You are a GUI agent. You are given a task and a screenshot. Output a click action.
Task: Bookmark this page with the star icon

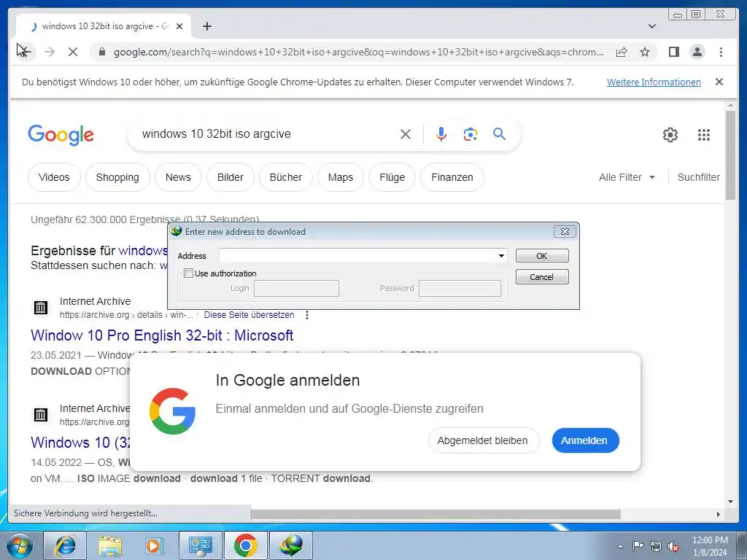(x=645, y=52)
